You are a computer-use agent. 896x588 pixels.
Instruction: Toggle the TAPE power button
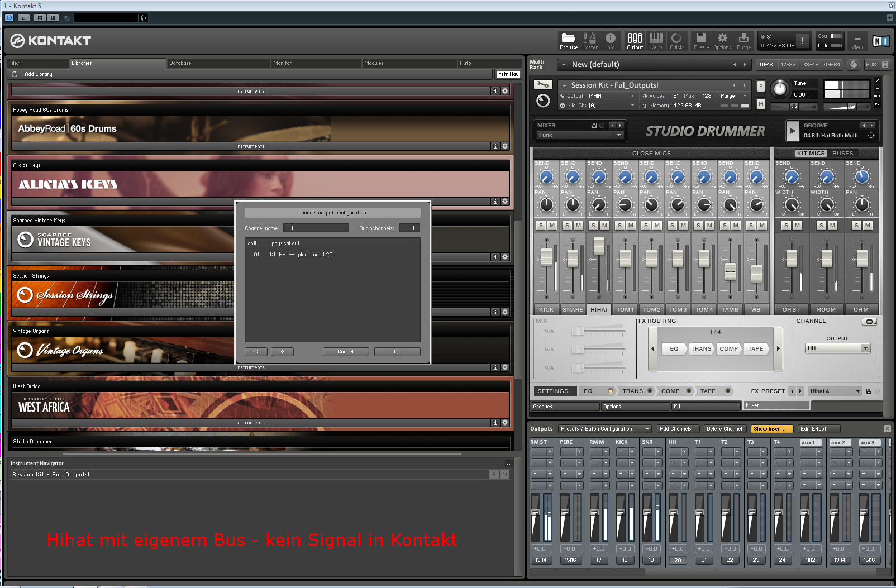click(x=728, y=391)
